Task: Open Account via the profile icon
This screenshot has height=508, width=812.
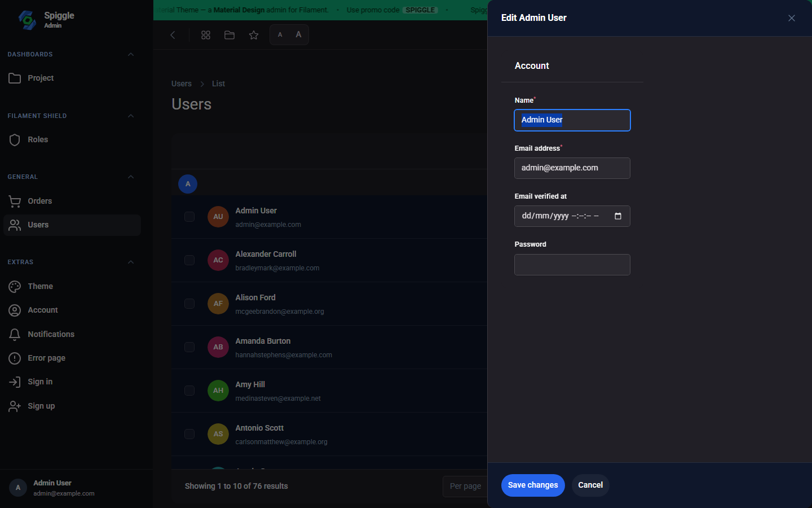Action: tap(15, 310)
